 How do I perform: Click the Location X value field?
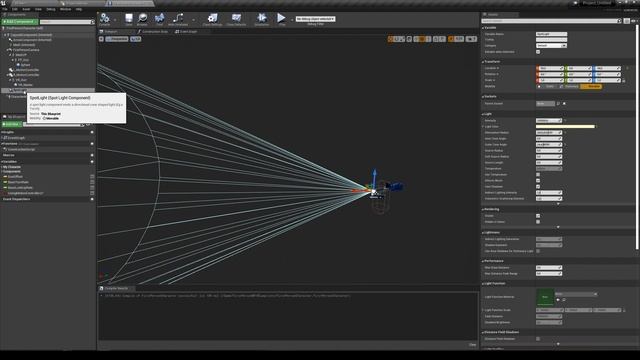tap(551, 69)
